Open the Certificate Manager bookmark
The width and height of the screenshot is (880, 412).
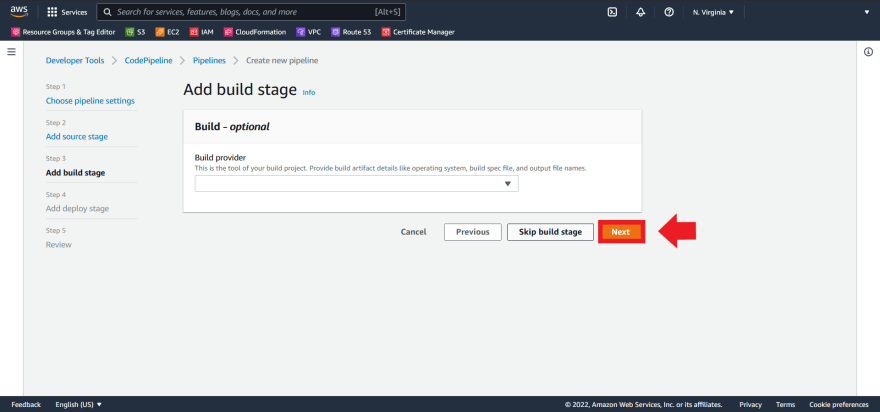click(x=418, y=32)
